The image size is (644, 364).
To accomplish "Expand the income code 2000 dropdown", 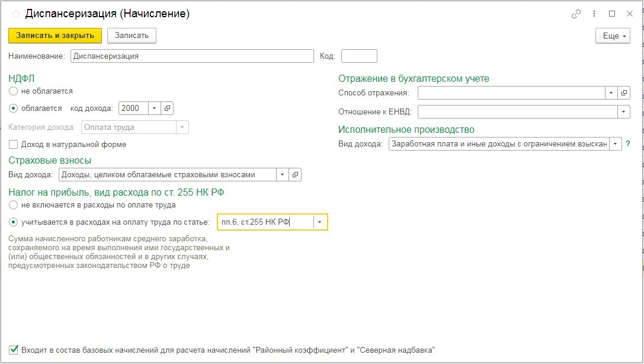I will 154,108.
